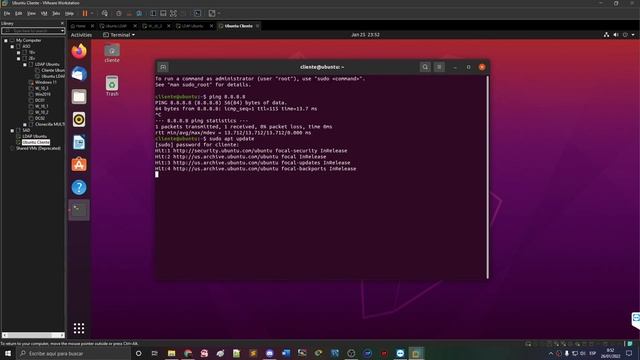Enter full screen mode in VMware toolbar
The height and width of the screenshot is (360, 640).
click(x=173, y=13)
